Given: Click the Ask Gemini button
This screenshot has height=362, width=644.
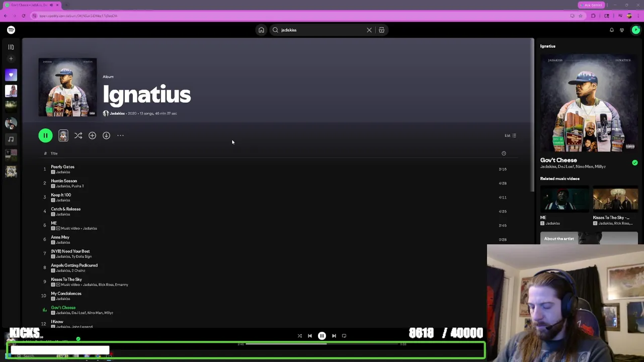Looking at the screenshot, I should [x=591, y=5].
